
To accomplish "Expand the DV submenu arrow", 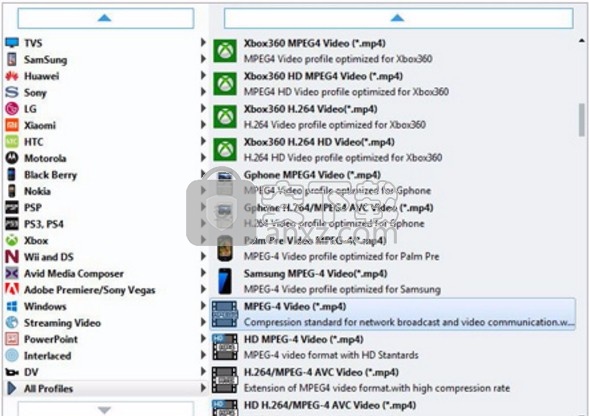I will 203,371.
